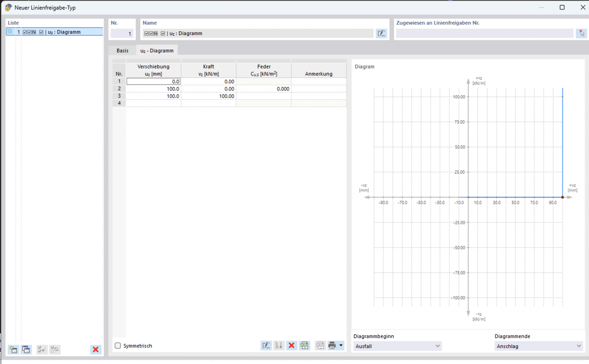
Task: Delete selected list entry with red X
Action: point(95,349)
